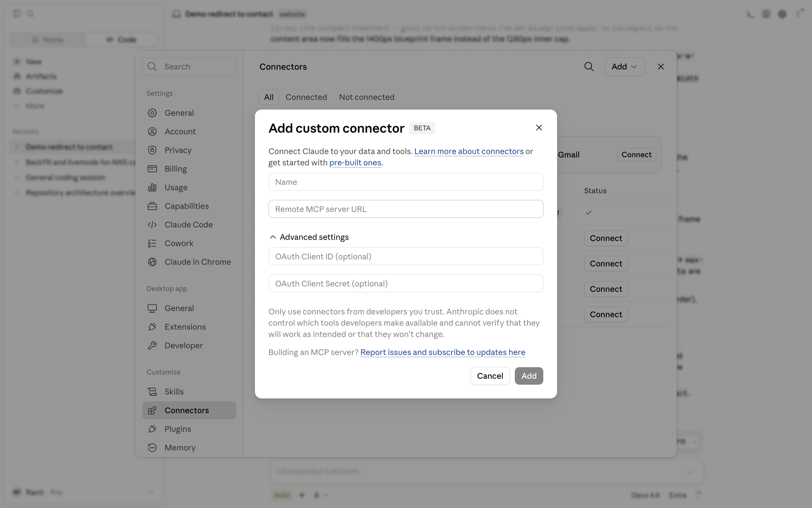The image size is (812, 508).
Task: Click the OAuth Client Secret field
Action: [406, 284]
